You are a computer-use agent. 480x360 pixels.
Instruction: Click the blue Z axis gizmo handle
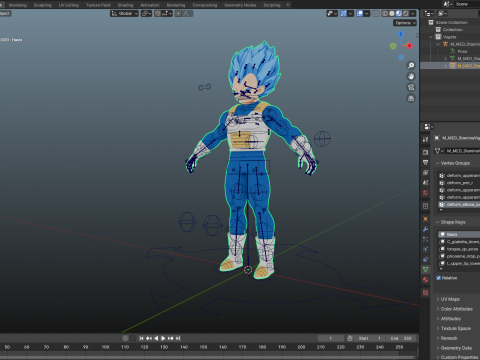click(401, 34)
